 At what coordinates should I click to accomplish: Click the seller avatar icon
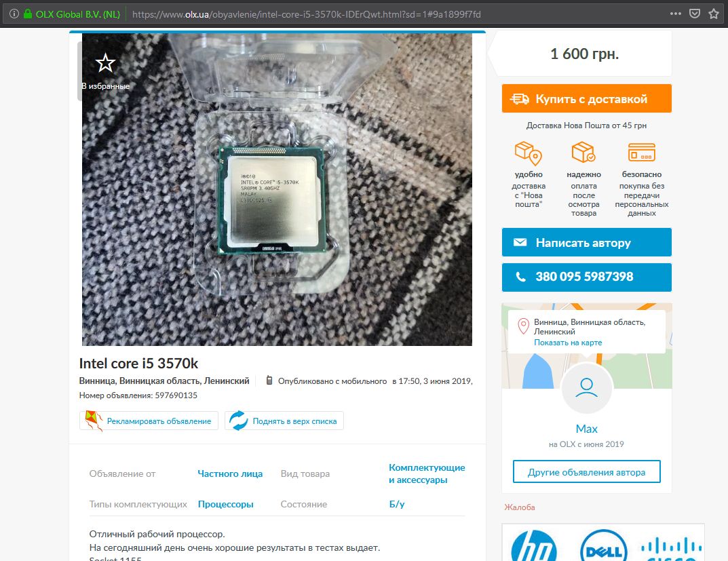pos(586,388)
